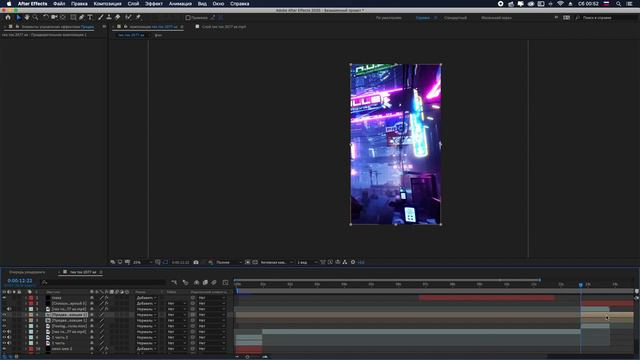The height and width of the screenshot is (360, 640).
Task: Open the Композиция menu
Action: [107, 4]
